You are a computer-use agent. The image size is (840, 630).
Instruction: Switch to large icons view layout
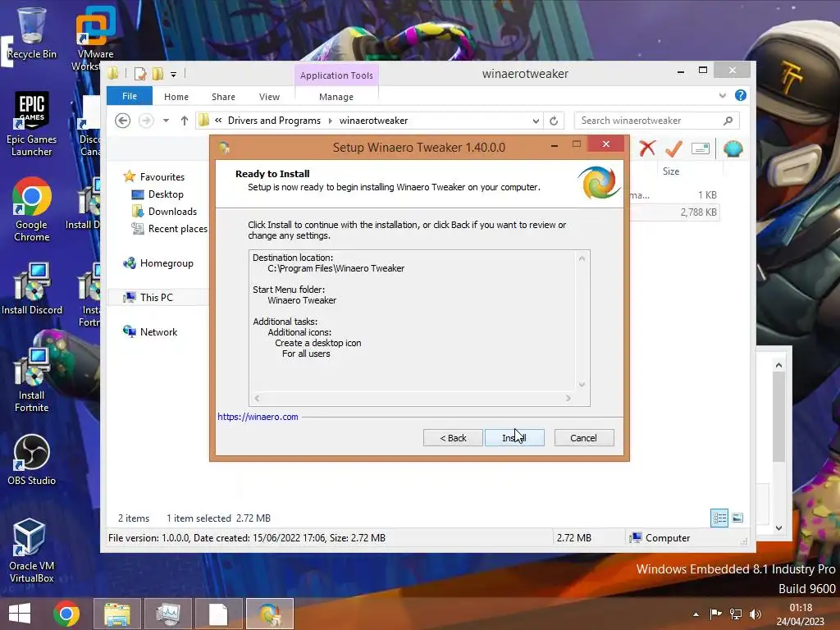pos(737,518)
